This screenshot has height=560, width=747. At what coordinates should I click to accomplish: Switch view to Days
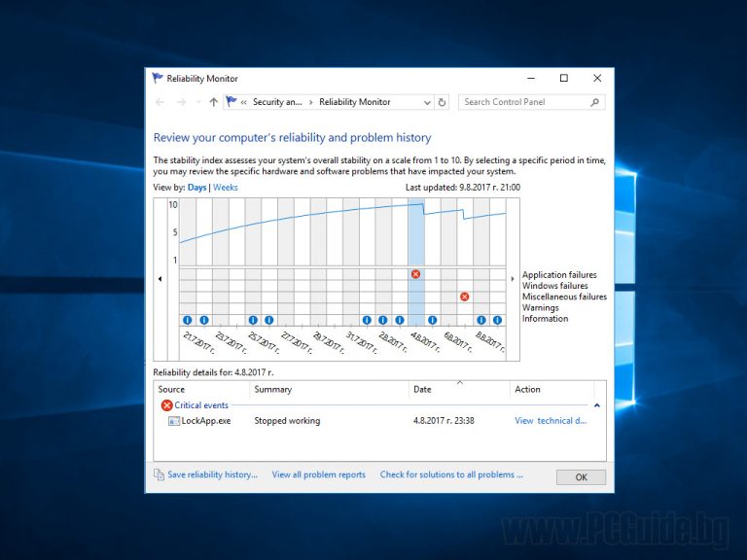point(196,187)
